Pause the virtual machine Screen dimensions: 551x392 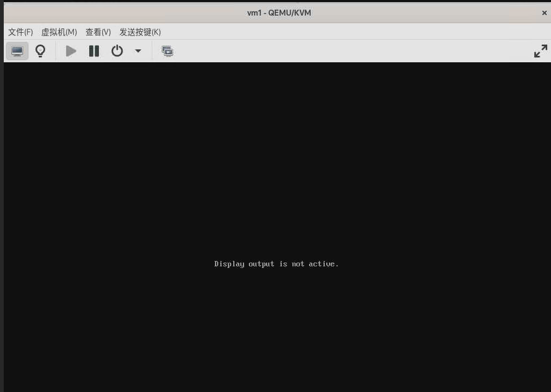point(94,51)
